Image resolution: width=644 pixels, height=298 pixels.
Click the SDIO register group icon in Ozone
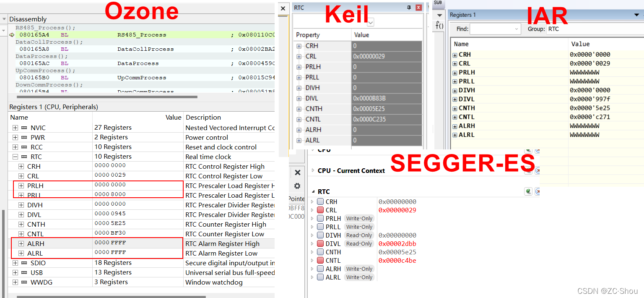(24, 263)
